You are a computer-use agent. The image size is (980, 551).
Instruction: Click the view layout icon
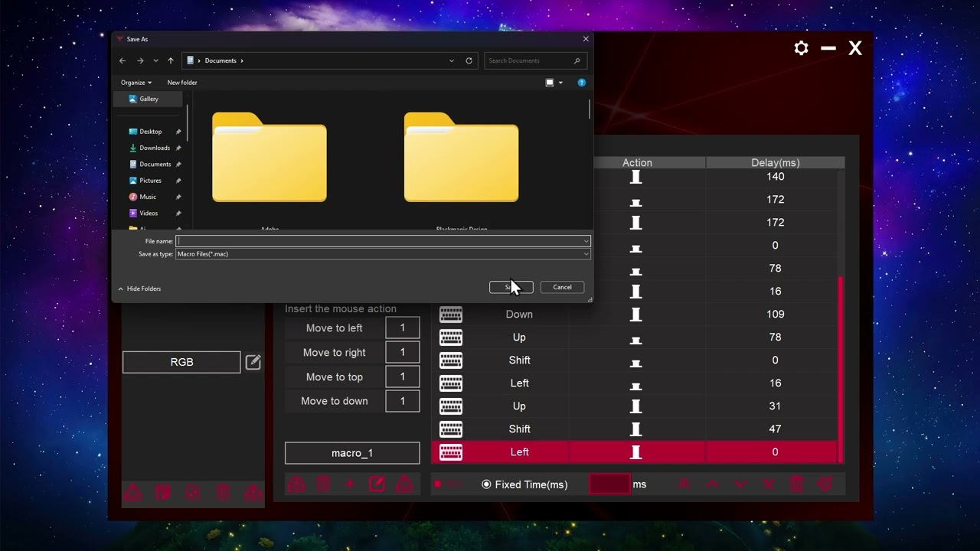(x=549, y=83)
